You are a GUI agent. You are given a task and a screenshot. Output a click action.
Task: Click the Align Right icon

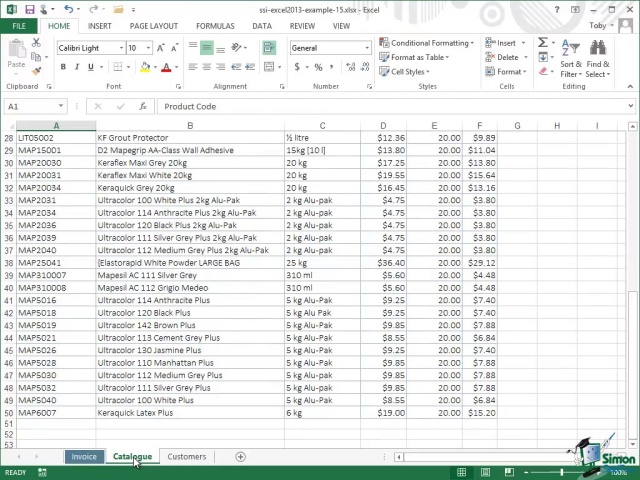point(220,67)
